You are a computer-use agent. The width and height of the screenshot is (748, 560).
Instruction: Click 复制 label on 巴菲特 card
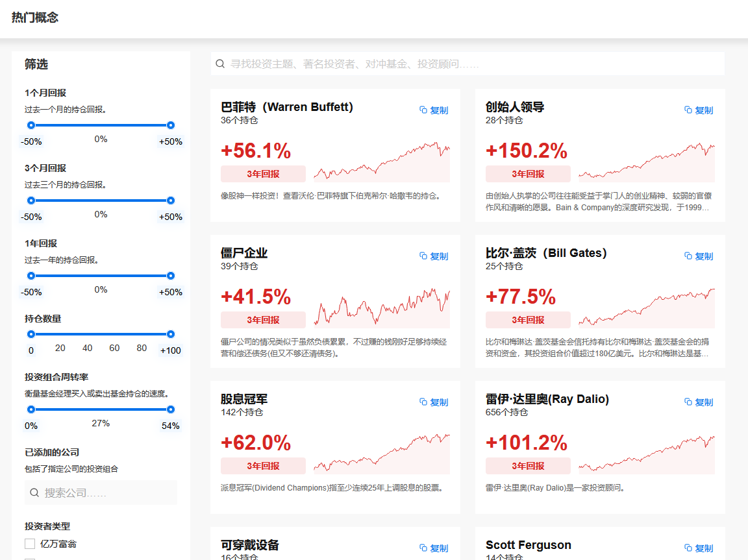439,110
